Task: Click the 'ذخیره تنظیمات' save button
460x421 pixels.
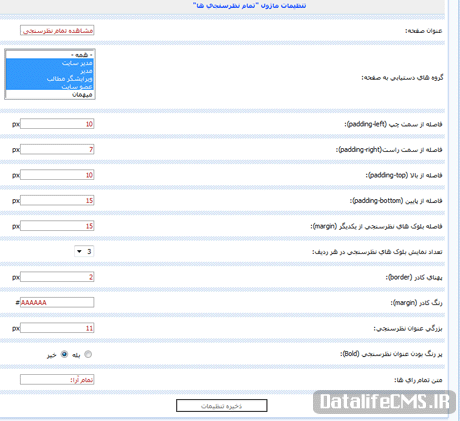Action: point(222,406)
